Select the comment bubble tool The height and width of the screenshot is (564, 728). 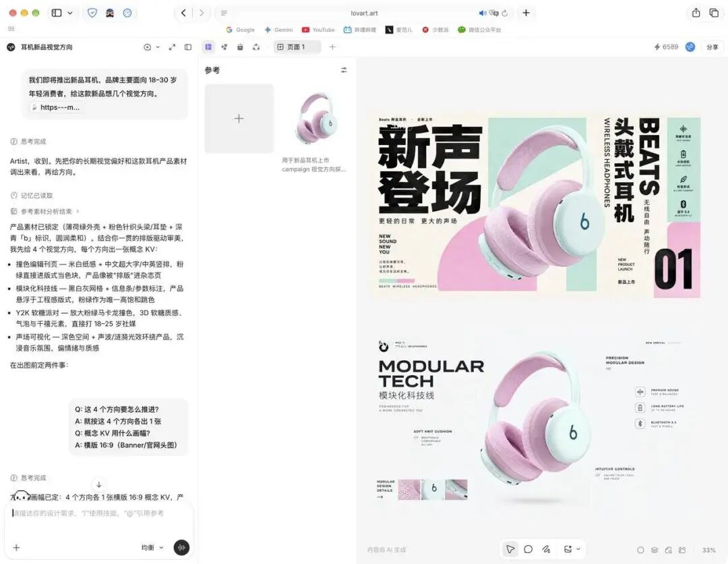pyautogui.click(x=528, y=549)
